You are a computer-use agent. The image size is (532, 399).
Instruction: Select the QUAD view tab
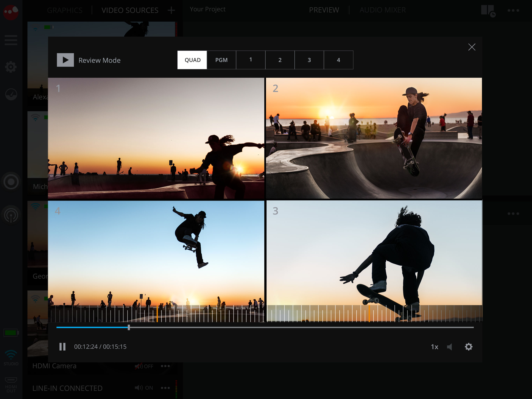192,60
